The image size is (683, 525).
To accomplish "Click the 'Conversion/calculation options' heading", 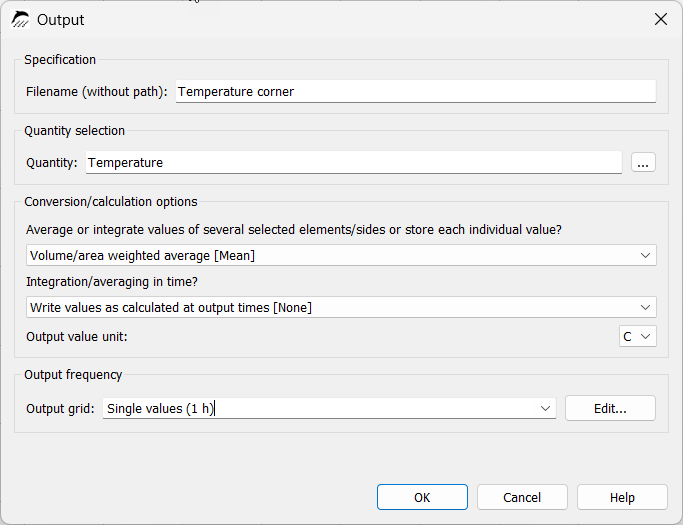I will [111, 202].
